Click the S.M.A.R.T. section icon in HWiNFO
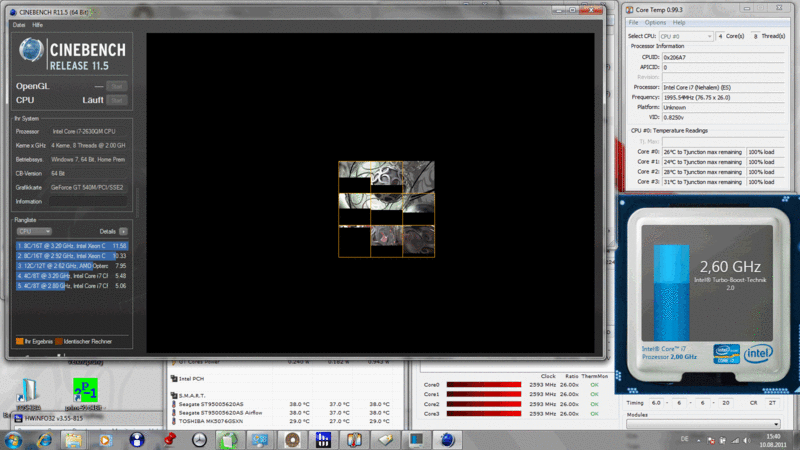Viewport: 800px width, 450px height. (x=173, y=395)
